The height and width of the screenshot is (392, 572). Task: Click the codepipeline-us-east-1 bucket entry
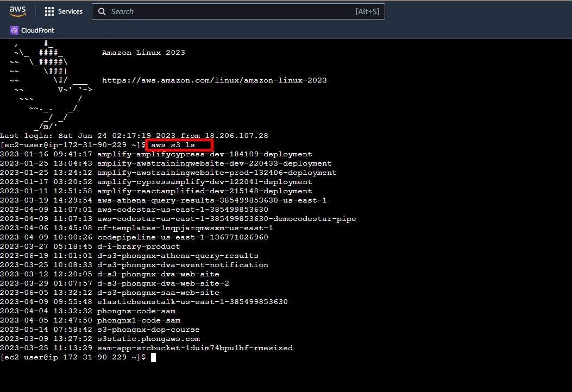point(182,237)
